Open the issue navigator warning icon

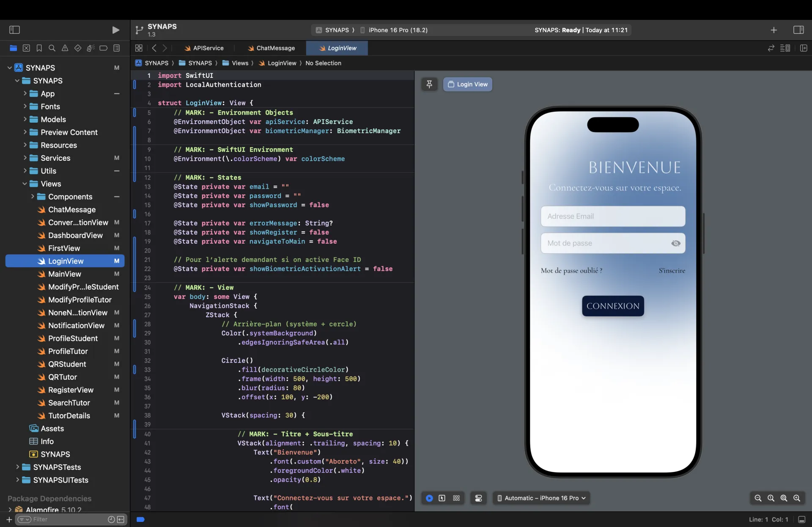pyautogui.click(x=65, y=48)
